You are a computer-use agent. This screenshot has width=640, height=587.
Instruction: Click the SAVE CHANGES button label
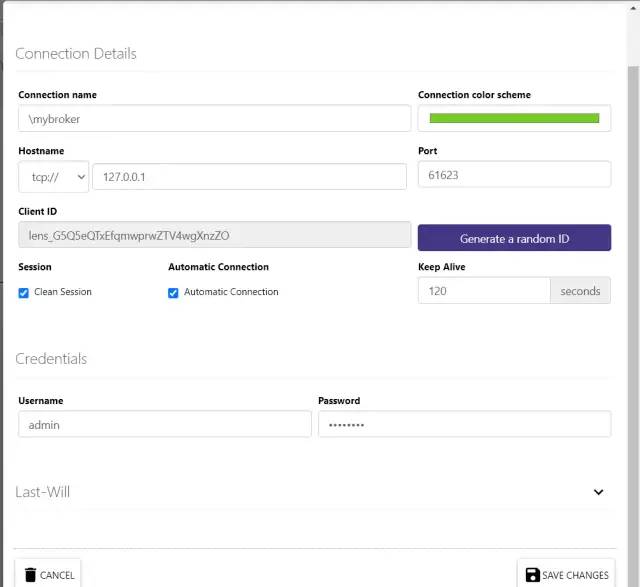575,575
